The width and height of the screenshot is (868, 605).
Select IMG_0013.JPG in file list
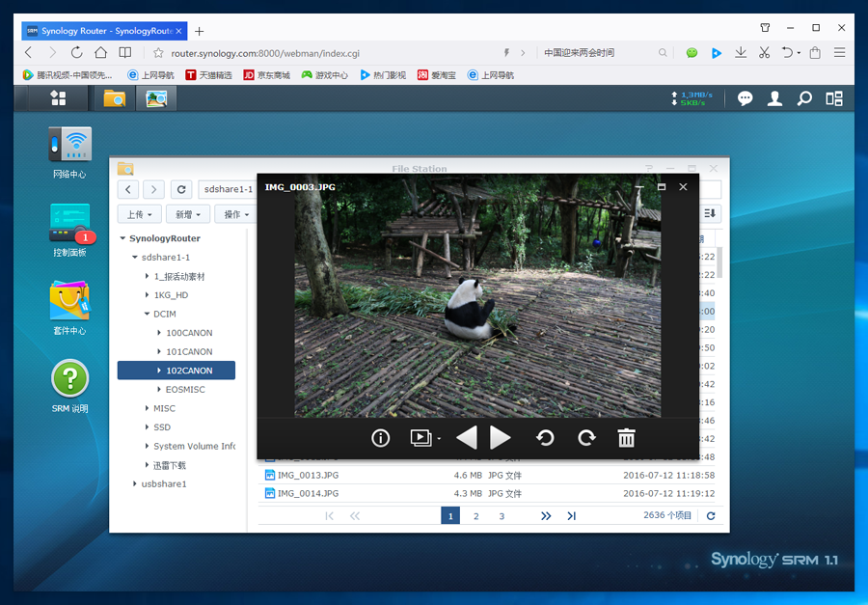(x=308, y=475)
